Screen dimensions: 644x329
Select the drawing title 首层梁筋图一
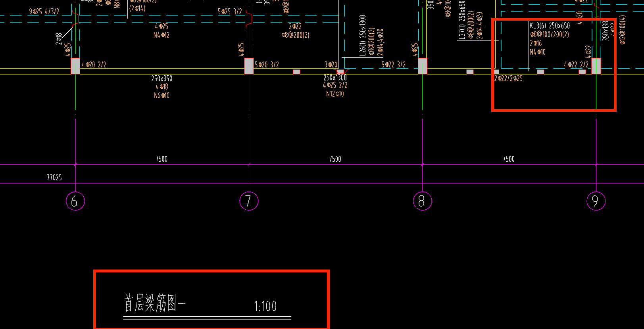click(156, 303)
